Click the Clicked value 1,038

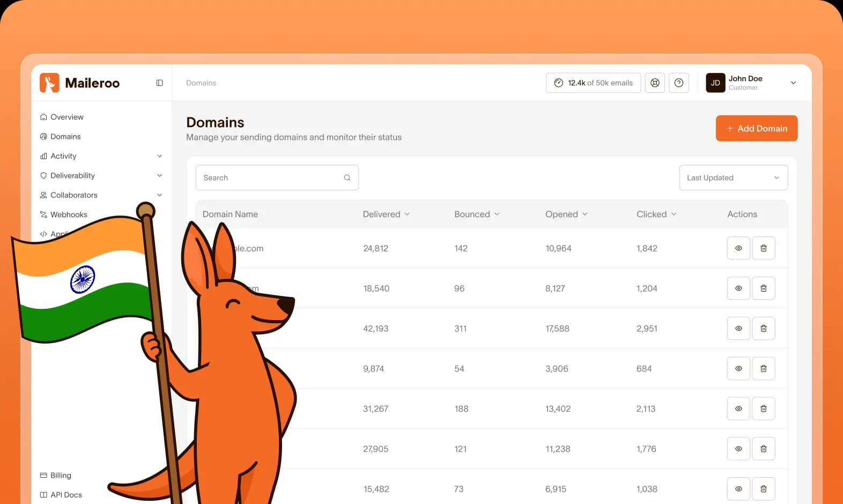(x=647, y=489)
